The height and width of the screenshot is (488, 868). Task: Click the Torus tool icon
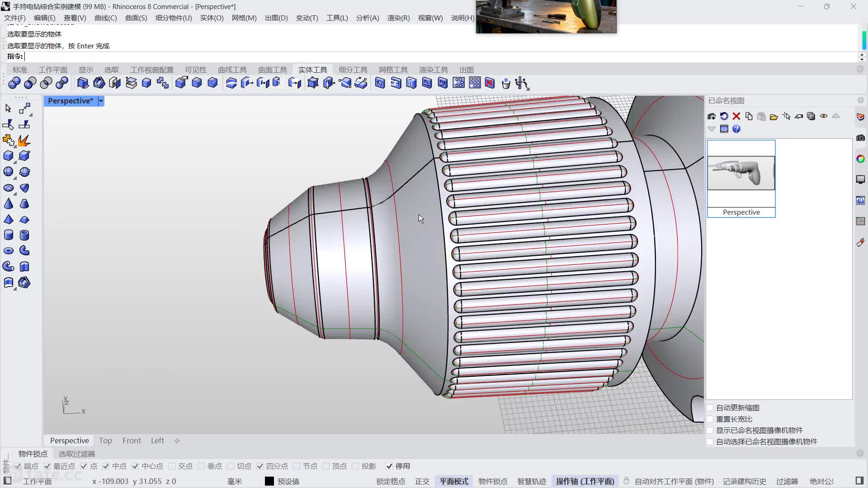(x=8, y=251)
